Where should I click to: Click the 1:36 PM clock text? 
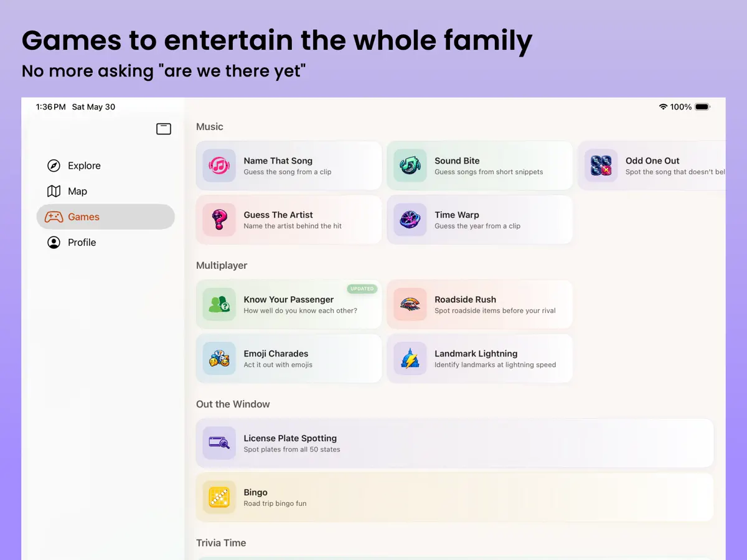point(50,107)
